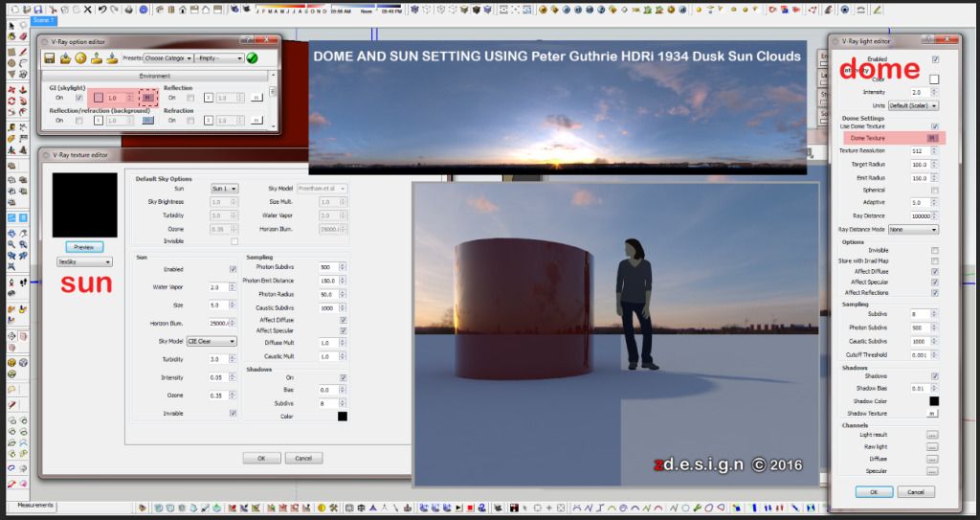Toggle Sun Enabled checkbox in texture editor
Viewport: 980px width, 520px height.
click(234, 269)
